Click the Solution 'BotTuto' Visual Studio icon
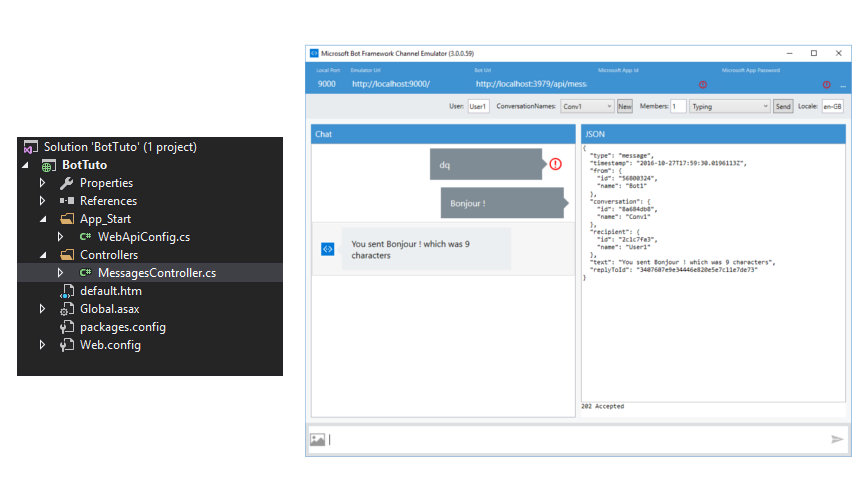Image resolution: width=860 pixels, height=498 pixels. coord(30,147)
